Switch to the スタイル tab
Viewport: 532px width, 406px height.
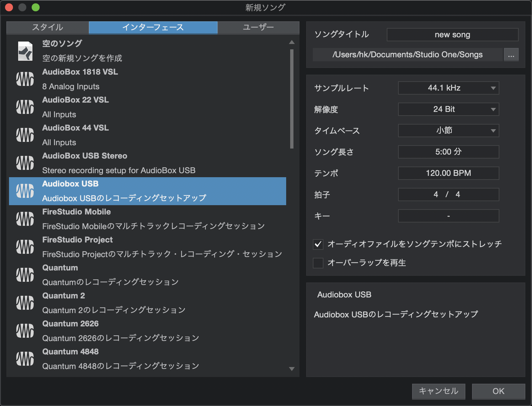(x=48, y=27)
